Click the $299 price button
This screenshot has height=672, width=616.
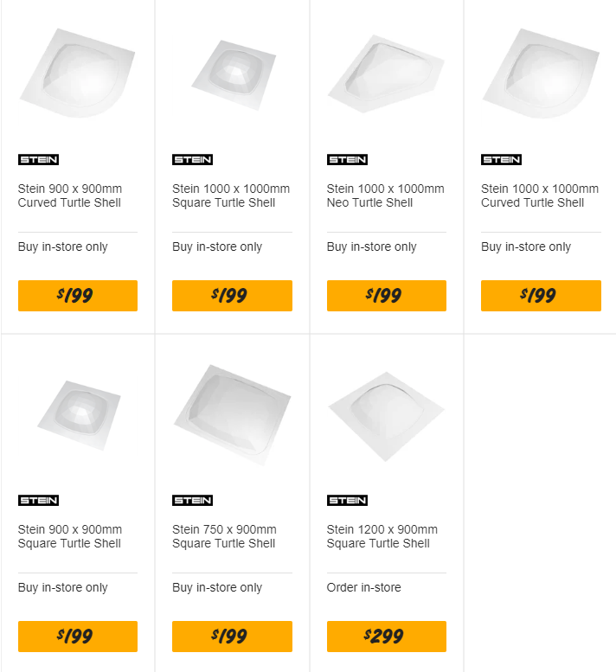(386, 637)
